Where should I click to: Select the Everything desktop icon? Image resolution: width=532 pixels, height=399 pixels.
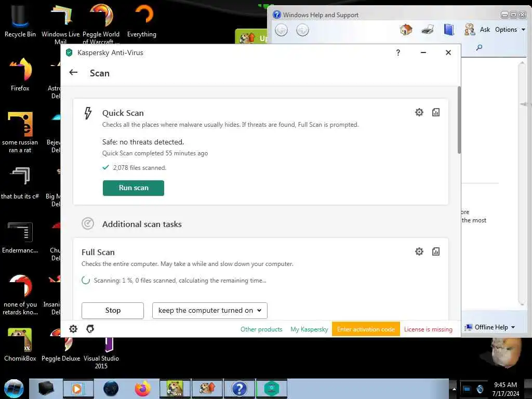click(x=142, y=20)
